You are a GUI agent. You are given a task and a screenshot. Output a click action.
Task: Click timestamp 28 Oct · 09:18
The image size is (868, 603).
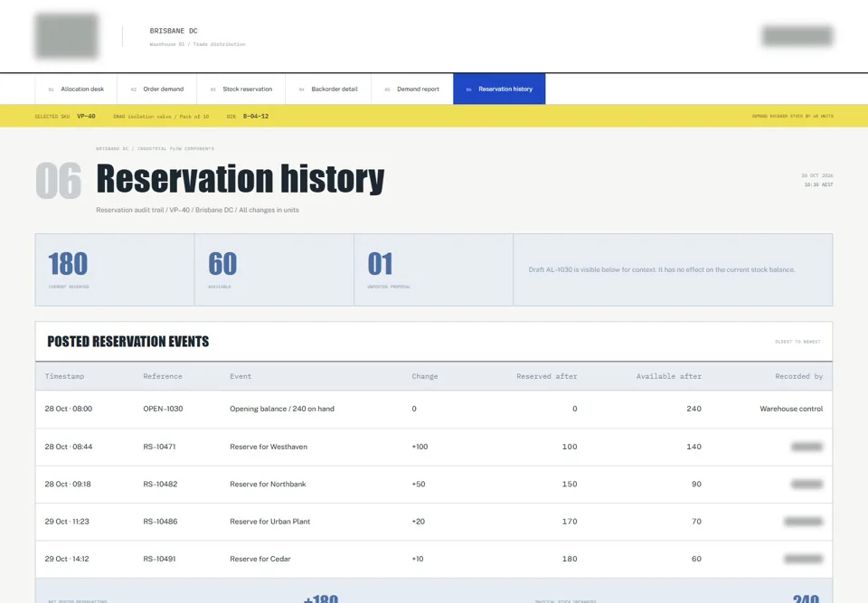tap(68, 484)
